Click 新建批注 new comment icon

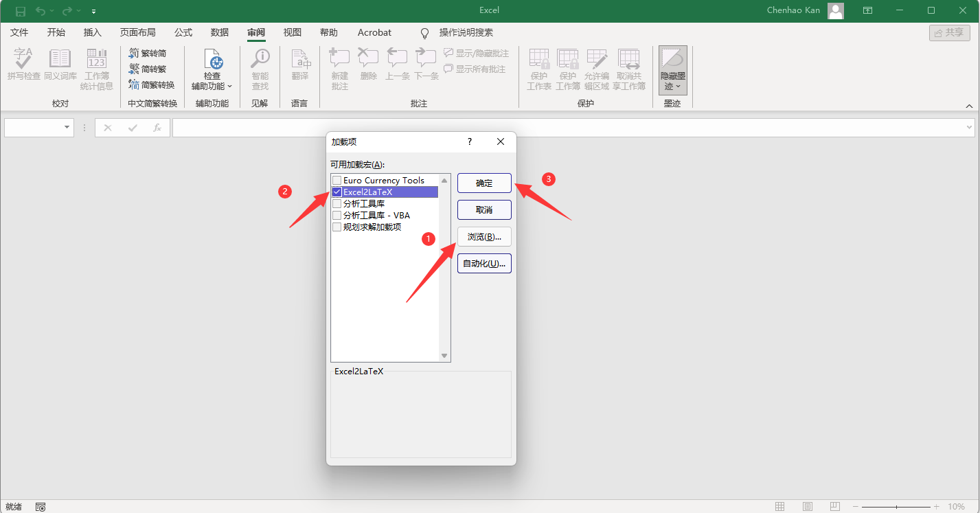(340, 69)
